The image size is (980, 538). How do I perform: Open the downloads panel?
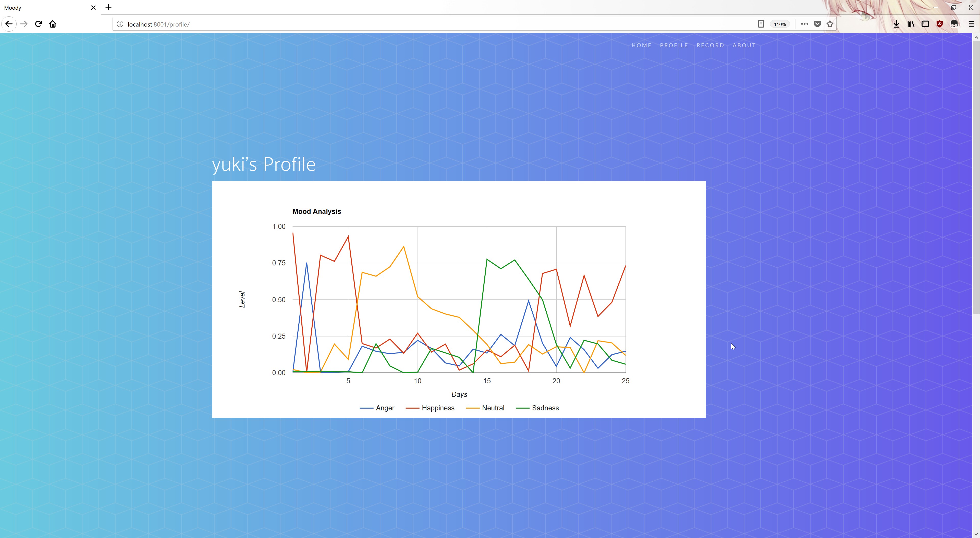coord(896,24)
